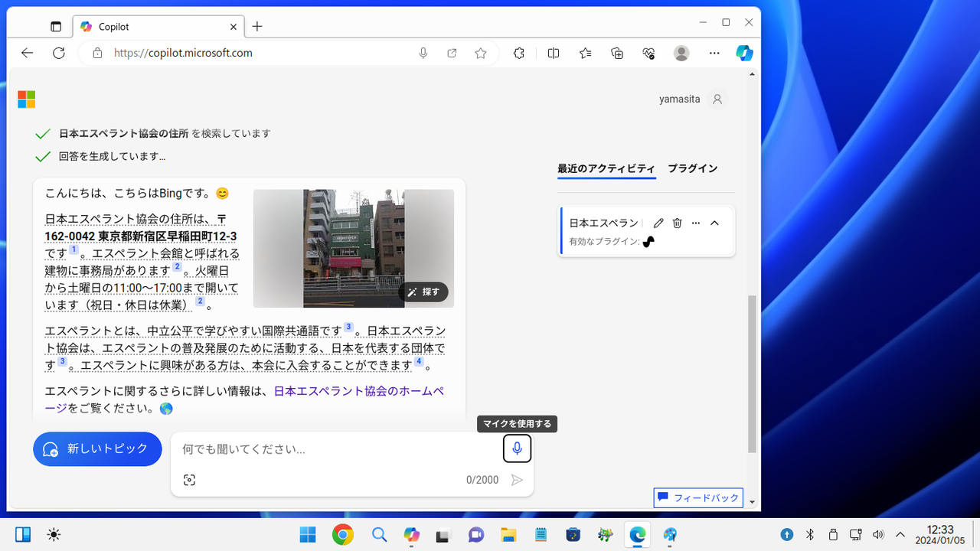
Task: Launch Google Chrome from the taskbar
Action: click(x=342, y=535)
